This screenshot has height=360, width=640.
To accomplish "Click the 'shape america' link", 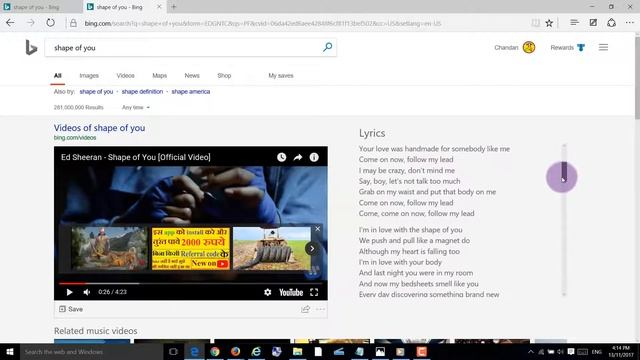I will click(x=191, y=91).
